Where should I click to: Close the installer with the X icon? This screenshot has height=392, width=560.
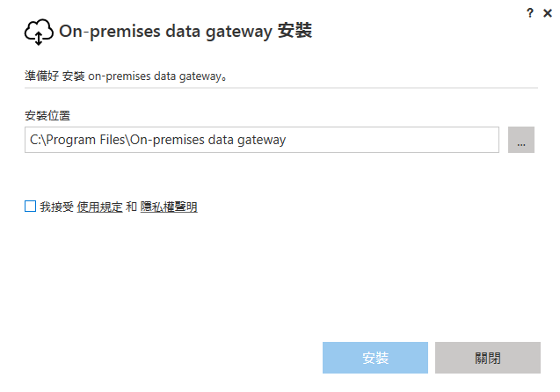[546, 12]
